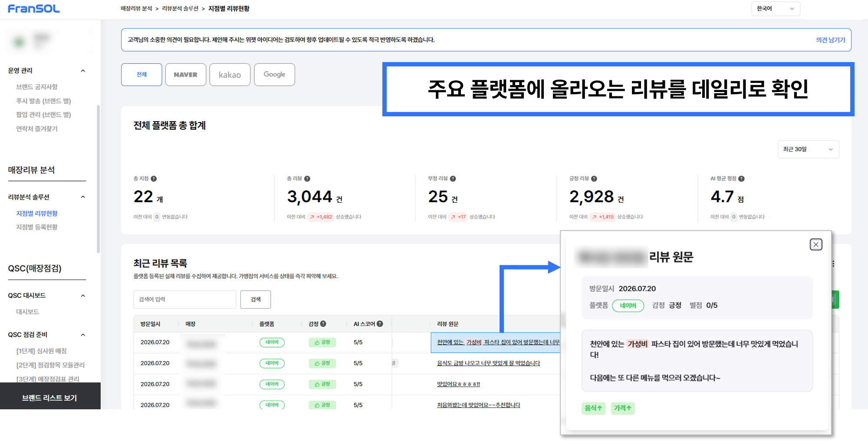Click the sidebar vertical scrollbar

99,179
